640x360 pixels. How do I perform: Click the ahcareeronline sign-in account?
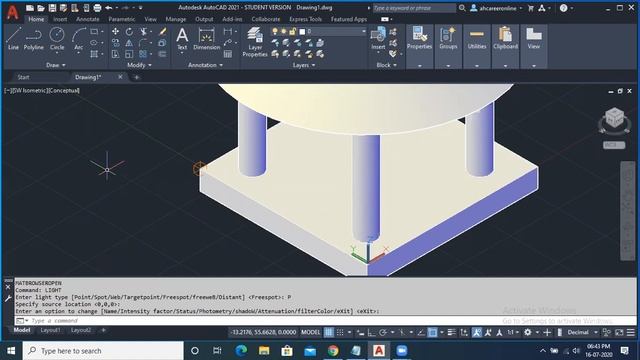point(496,8)
